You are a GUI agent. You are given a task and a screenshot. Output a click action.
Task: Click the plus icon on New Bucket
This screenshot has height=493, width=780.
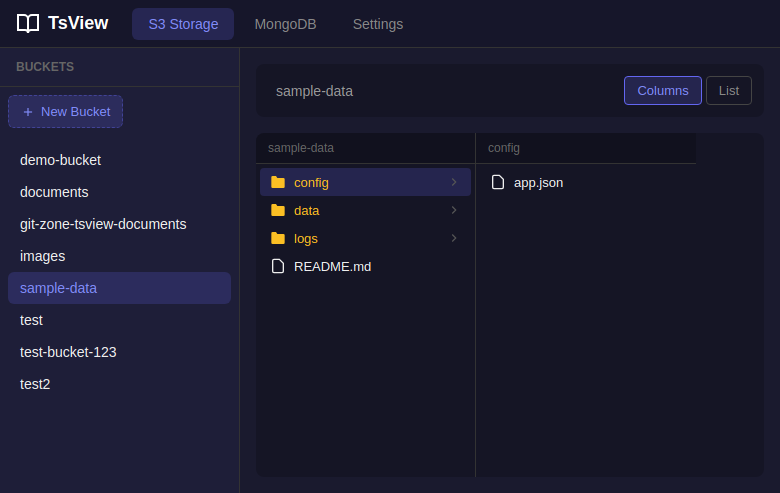pyautogui.click(x=28, y=112)
